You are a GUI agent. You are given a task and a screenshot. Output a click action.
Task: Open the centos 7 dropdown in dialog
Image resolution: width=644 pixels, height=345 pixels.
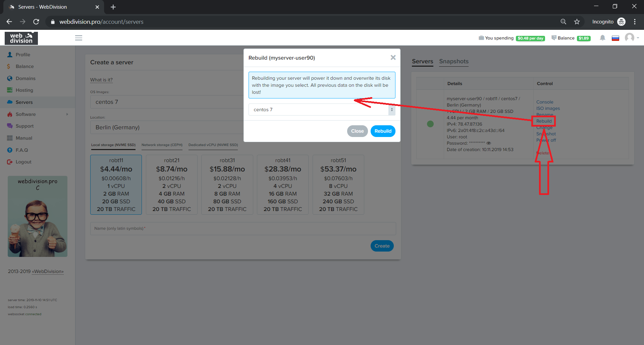click(321, 110)
